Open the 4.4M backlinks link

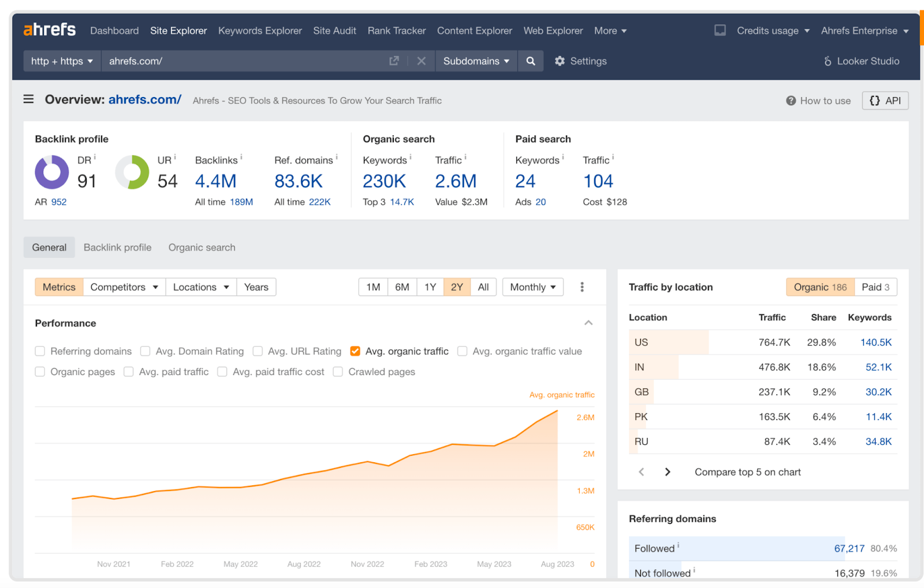(x=215, y=181)
